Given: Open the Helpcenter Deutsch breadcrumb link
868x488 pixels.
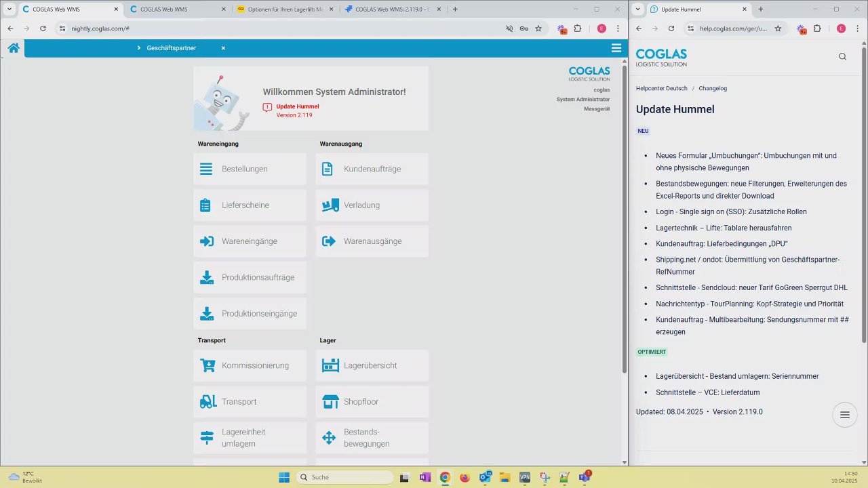Looking at the screenshot, I should 662,89.
